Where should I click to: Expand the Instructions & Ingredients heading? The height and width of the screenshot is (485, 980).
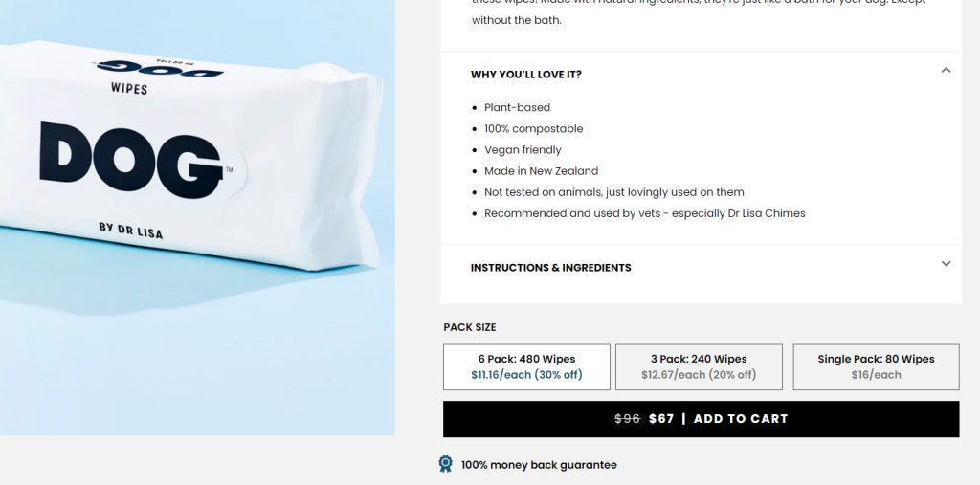pos(550,268)
